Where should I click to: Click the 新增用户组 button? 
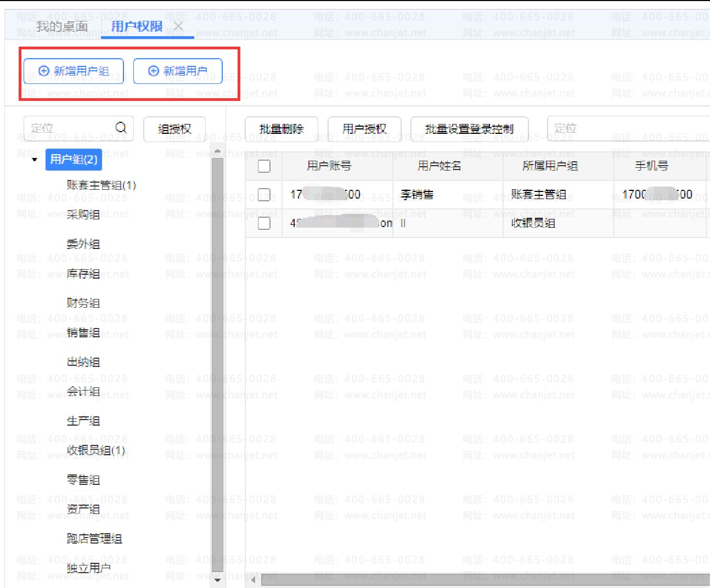pyautogui.click(x=74, y=71)
